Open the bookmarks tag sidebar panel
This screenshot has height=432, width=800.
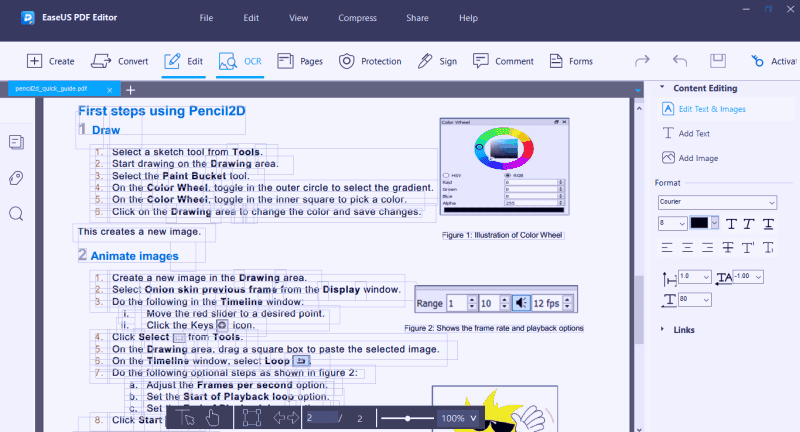point(16,178)
